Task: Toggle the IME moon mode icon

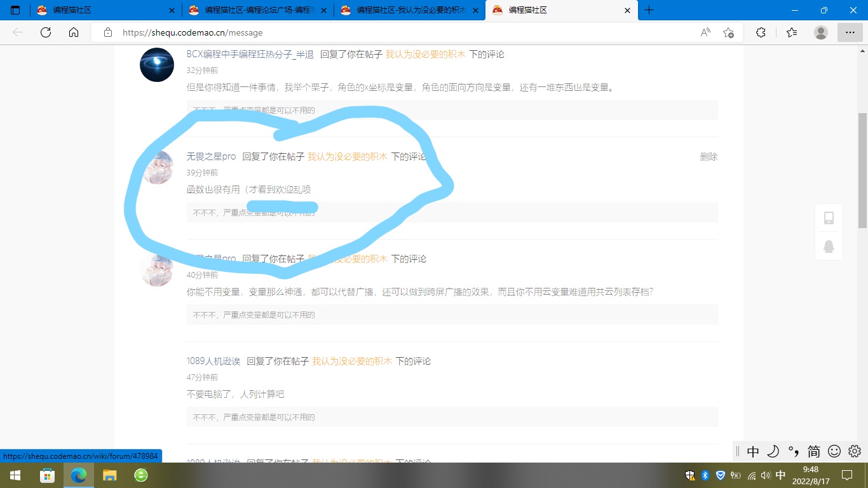Action: [773, 451]
